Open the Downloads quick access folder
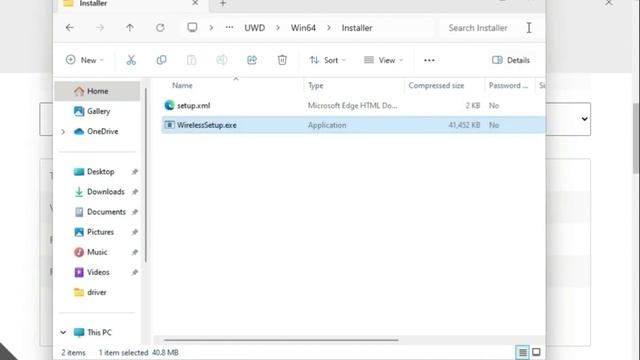Image resolution: width=640 pixels, height=360 pixels. click(x=105, y=191)
